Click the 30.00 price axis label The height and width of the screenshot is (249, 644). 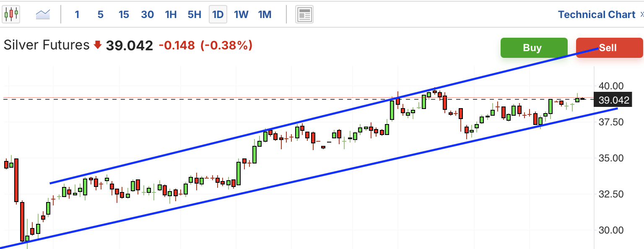coord(611,230)
